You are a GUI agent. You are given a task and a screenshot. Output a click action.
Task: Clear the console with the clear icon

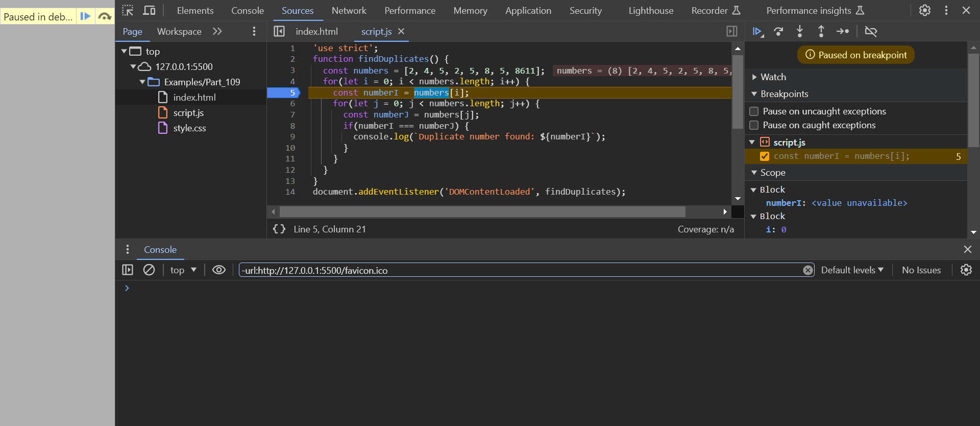click(149, 270)
